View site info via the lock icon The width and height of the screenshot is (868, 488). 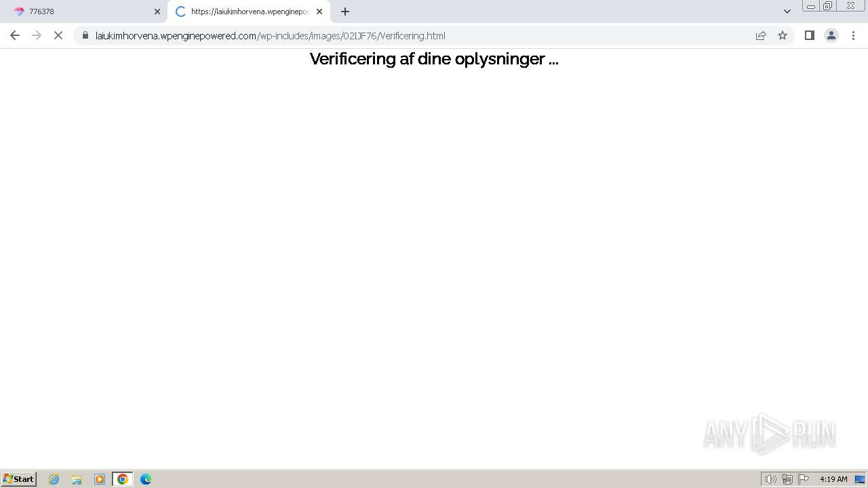click(85, 35)
